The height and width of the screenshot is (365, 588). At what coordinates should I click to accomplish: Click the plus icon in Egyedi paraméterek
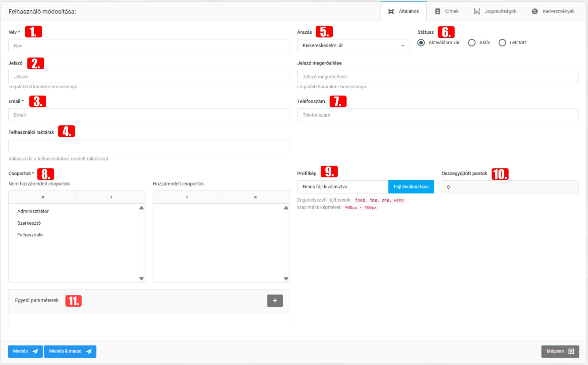(x=275, y=301)
